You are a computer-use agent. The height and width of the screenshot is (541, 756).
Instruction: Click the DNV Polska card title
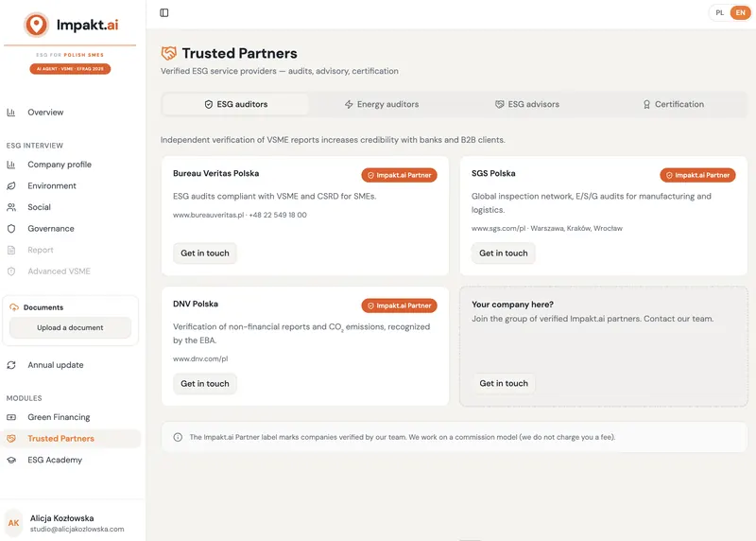[x=196, y=304]
